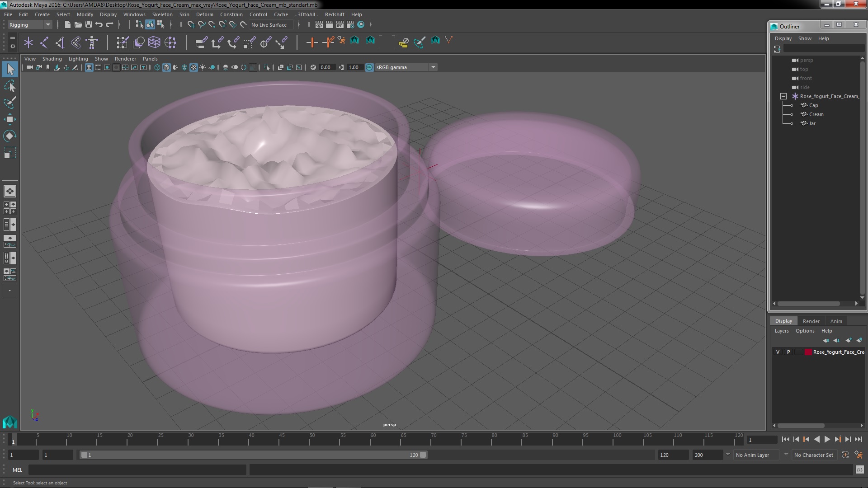Toggle layer visibility V box
868x488 pixels.
[x=778, y=352]
